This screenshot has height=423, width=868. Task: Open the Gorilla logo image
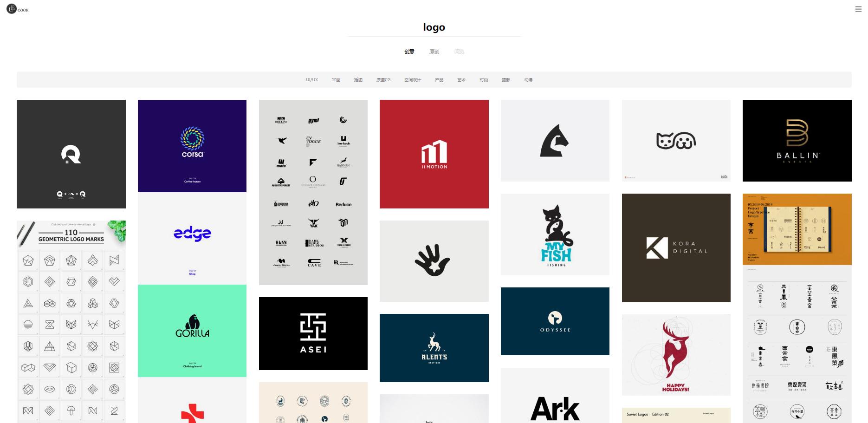[x=192, y=331]
